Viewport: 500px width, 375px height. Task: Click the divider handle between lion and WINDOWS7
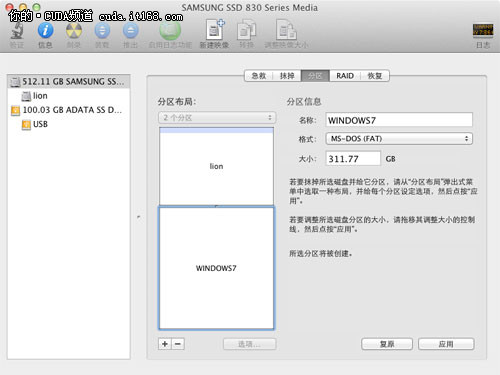(x=216, y=206)
